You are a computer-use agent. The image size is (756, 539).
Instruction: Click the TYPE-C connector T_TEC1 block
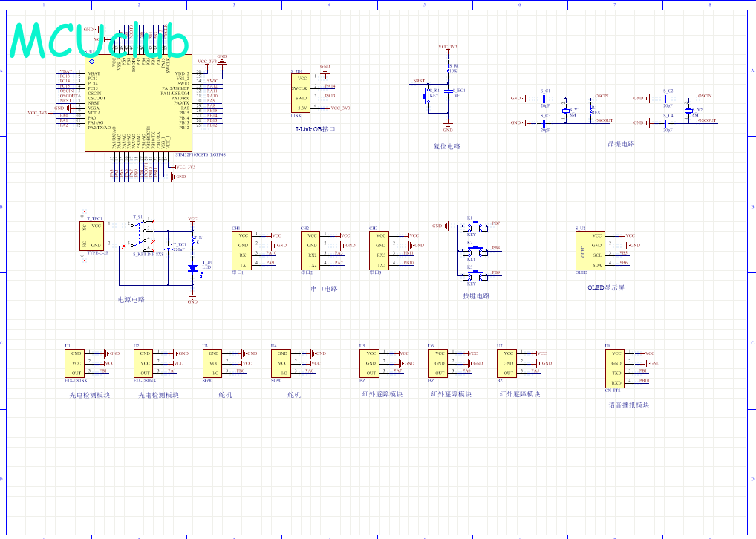(x=91, y=236)
